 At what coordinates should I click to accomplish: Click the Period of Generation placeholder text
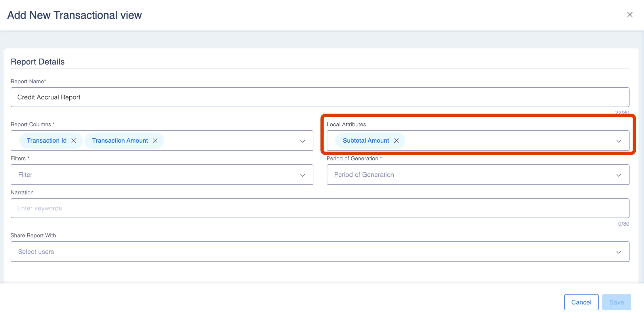(364, 175)
